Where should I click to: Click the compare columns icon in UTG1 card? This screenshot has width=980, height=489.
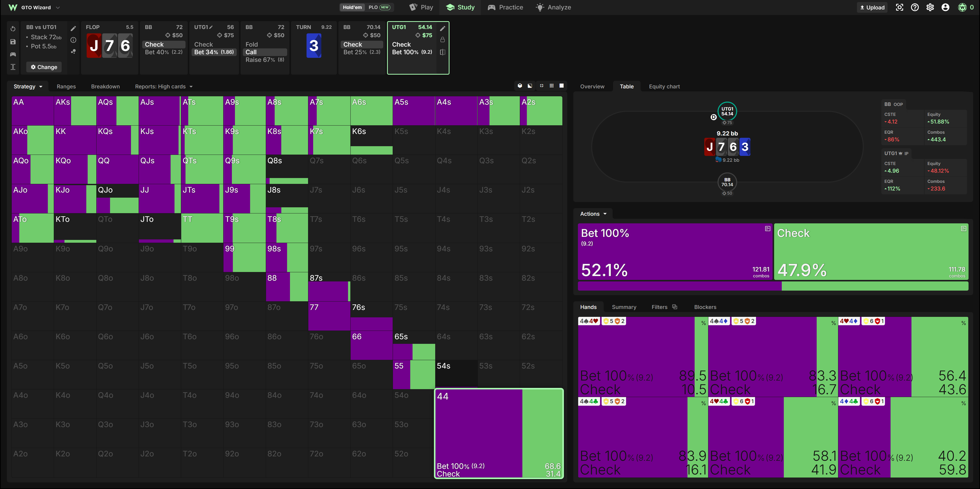pos(442,52)
